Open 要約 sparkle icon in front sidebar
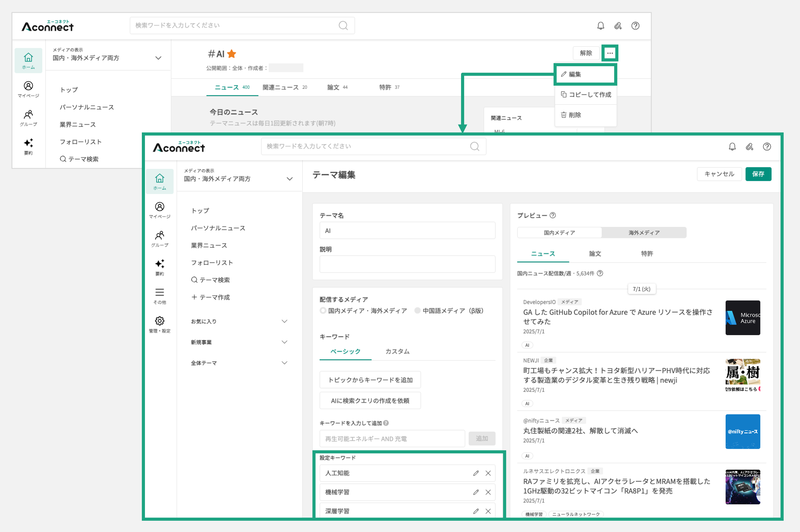Screen dimensions: 800x532 click(x=160, y=267)
